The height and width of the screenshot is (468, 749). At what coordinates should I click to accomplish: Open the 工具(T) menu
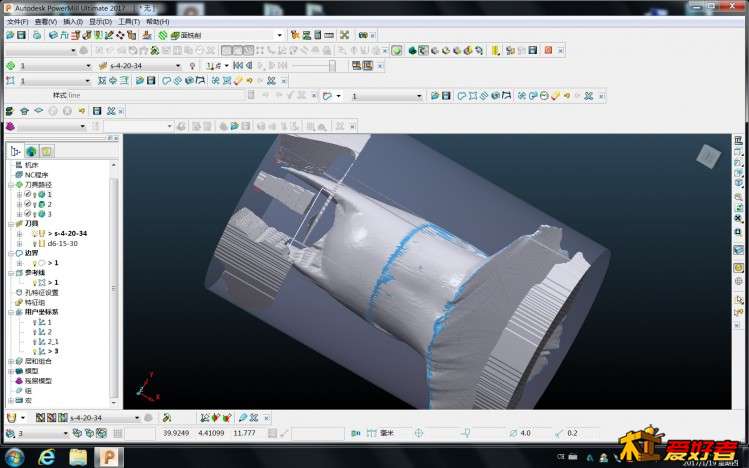[x=129, y=21]
